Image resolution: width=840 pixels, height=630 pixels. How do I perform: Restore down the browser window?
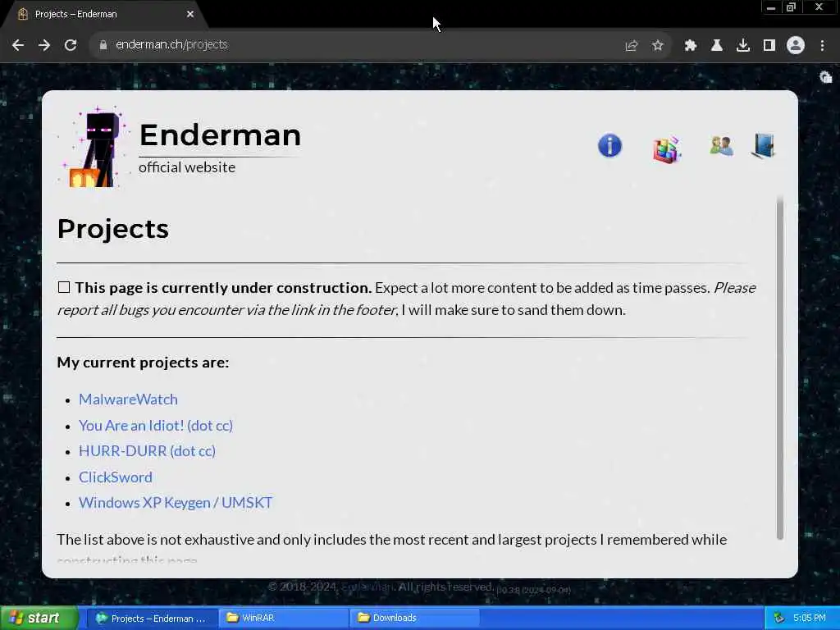coord(791,7)
